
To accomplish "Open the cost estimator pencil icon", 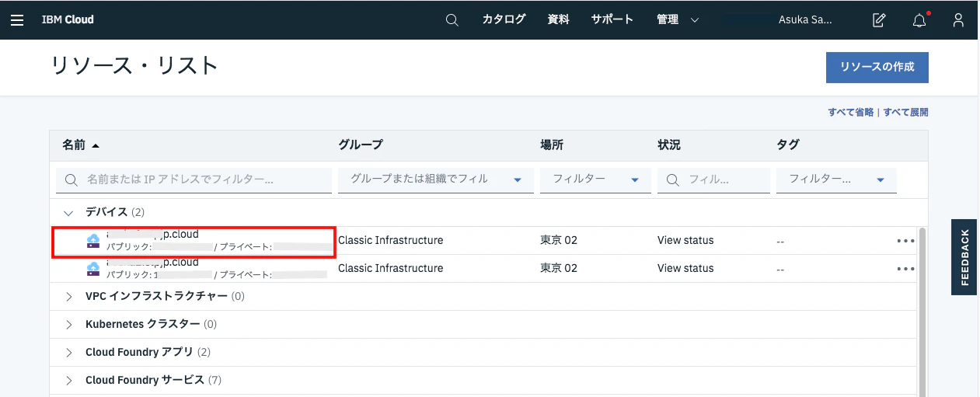I will (879, 20).
